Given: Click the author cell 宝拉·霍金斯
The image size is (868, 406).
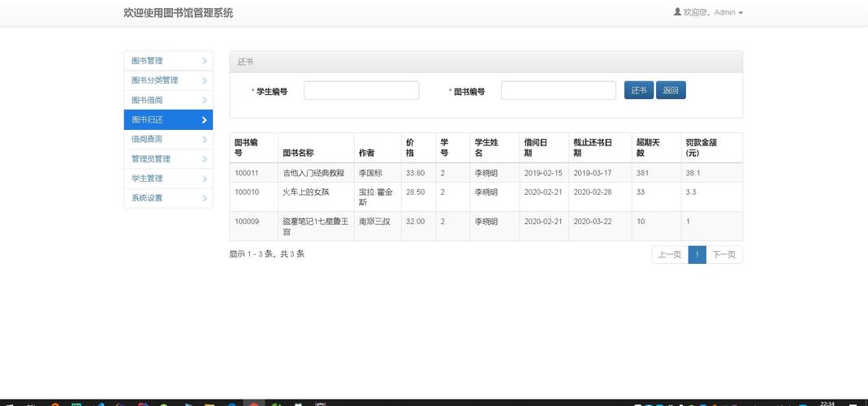Looking at the screenshot, I should pos(376,197).
